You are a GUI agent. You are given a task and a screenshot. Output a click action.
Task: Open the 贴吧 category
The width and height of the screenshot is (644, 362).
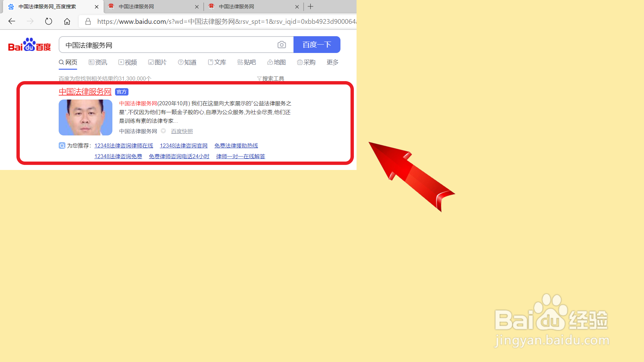[247, 62]
